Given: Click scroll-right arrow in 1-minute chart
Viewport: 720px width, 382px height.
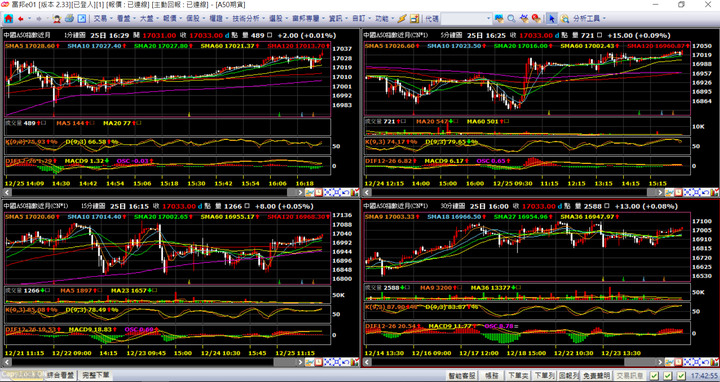Looking at the screenshot, I should (300, 192).
